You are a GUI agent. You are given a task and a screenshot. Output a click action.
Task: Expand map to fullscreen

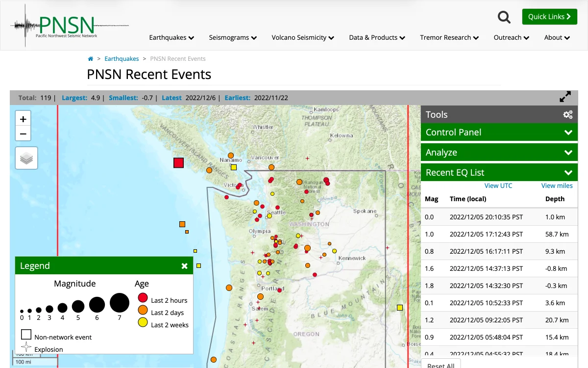coord(565,97)
